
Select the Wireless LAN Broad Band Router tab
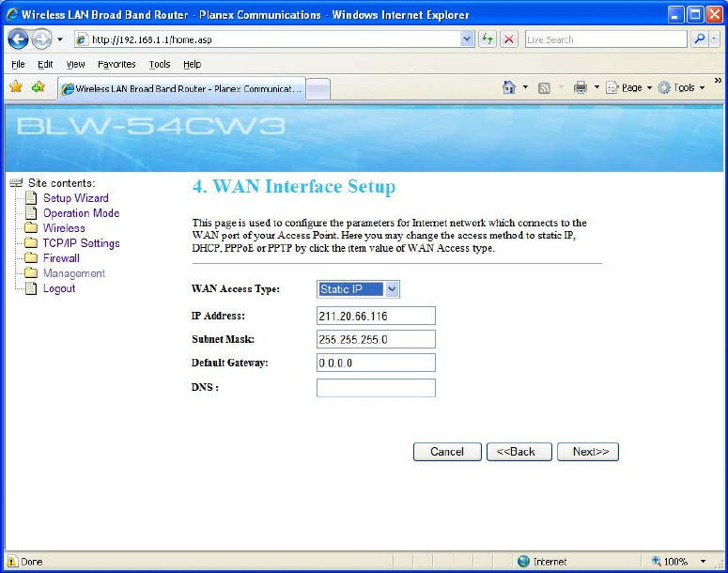pyautogui.click(x=182, y=88)
